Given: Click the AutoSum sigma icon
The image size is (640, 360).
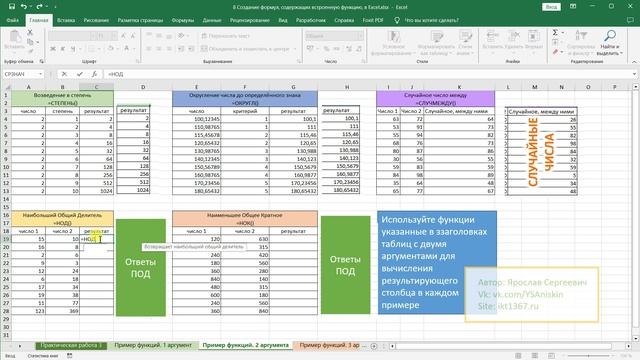Looking at the screenshot, I should point(555,33).
